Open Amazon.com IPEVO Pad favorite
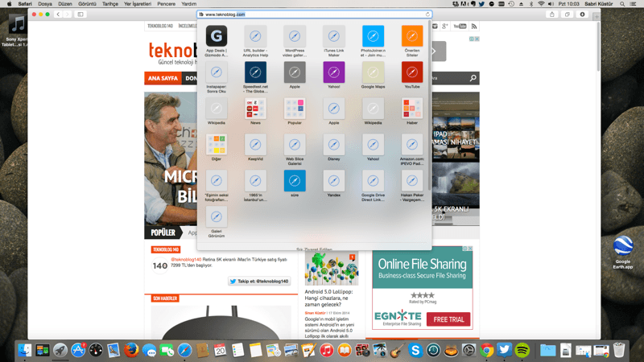The image size is (644, 362). coord(412,145)
